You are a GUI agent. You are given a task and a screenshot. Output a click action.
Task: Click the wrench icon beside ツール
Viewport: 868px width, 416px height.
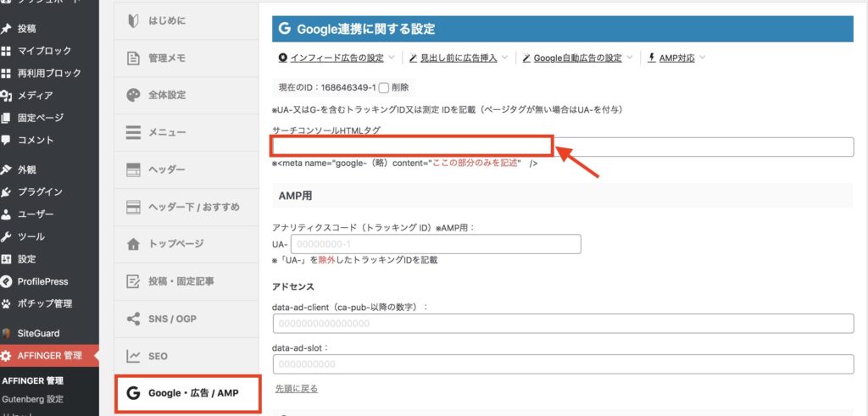(x=6, y=236)
